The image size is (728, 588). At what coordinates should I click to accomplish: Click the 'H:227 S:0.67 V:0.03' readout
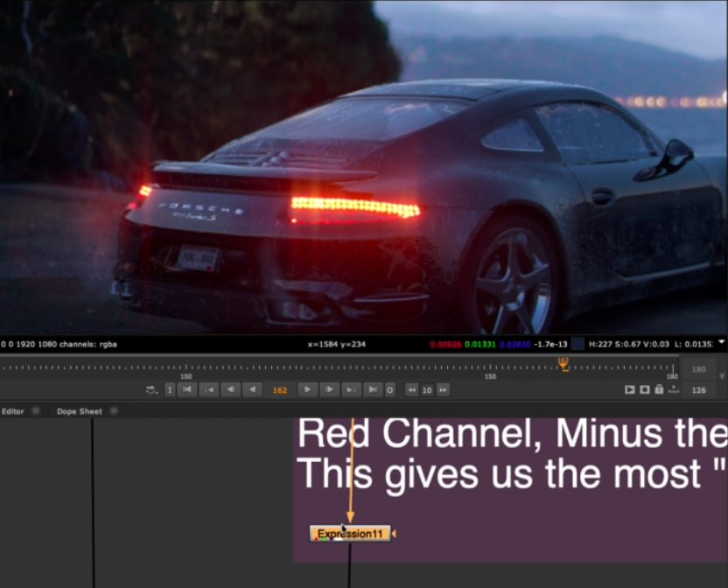point(628,344)
